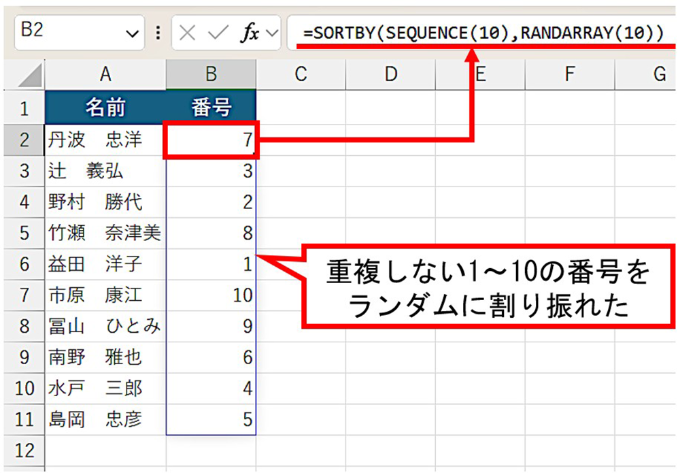This screenshot has height=473, width=680.
Task: Select row 9 header
Action: (x=24, y=358)
